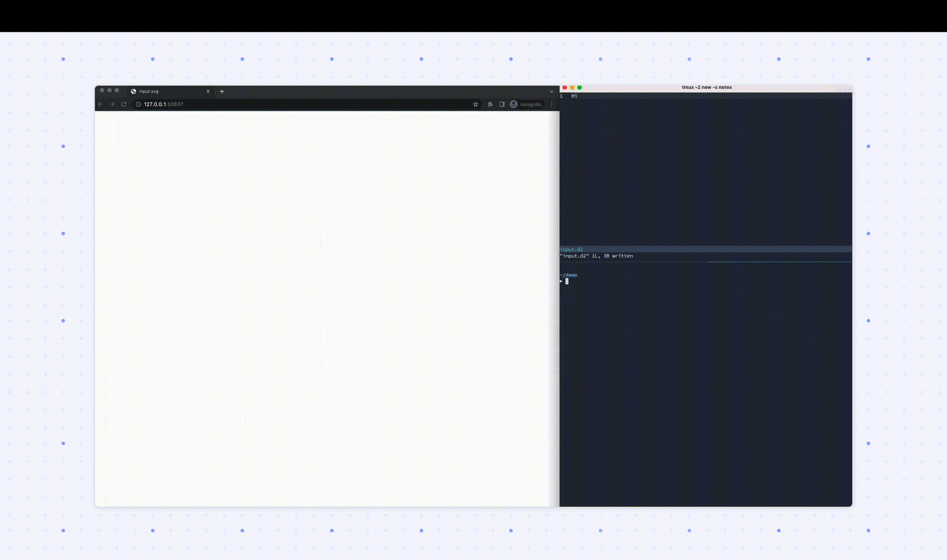Open a new tab with plus button
The image size is (947, 560).
click(x=222, y=91)
